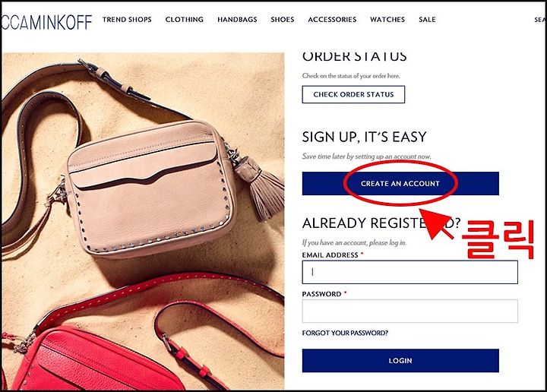The image size is (547, 392).
Task: Click the Search link at top right
Action: (x=540, y=20)
